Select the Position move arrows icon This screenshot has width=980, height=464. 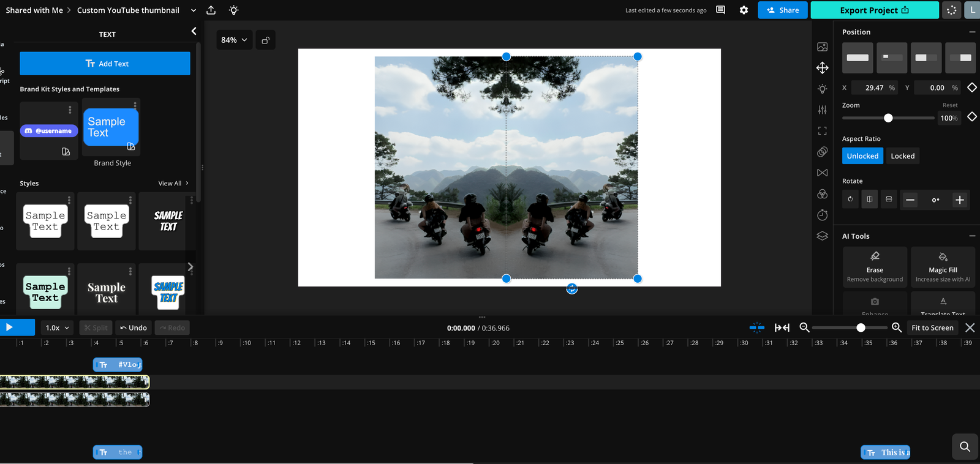(822, 68)
